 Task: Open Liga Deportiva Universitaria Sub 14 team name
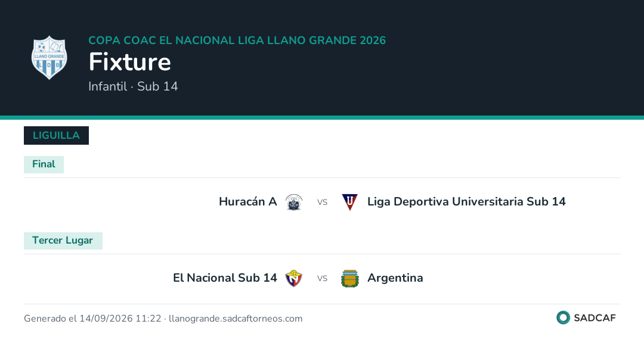[466, 202]
